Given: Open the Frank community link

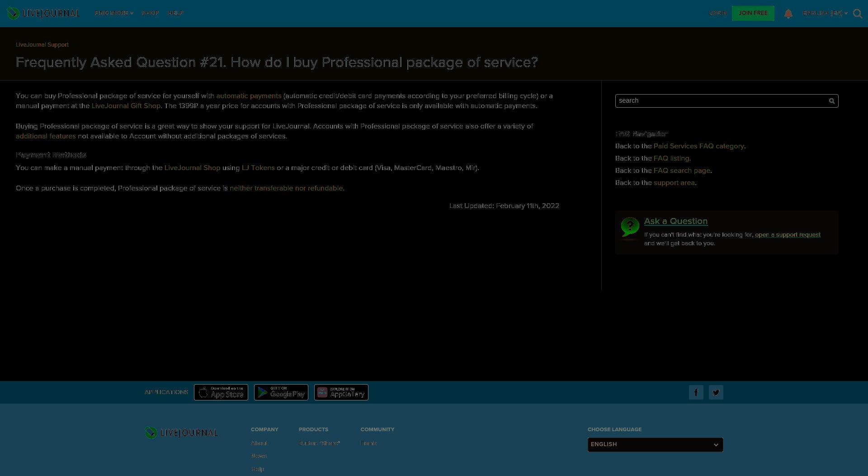Looking at the screenshot, I should pos(368,443).
